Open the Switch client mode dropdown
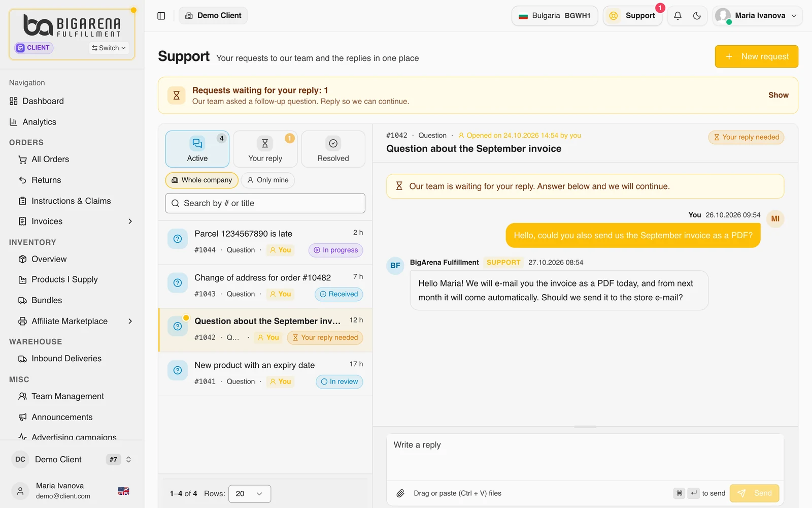The image size is (812, 508). [109, 48]
